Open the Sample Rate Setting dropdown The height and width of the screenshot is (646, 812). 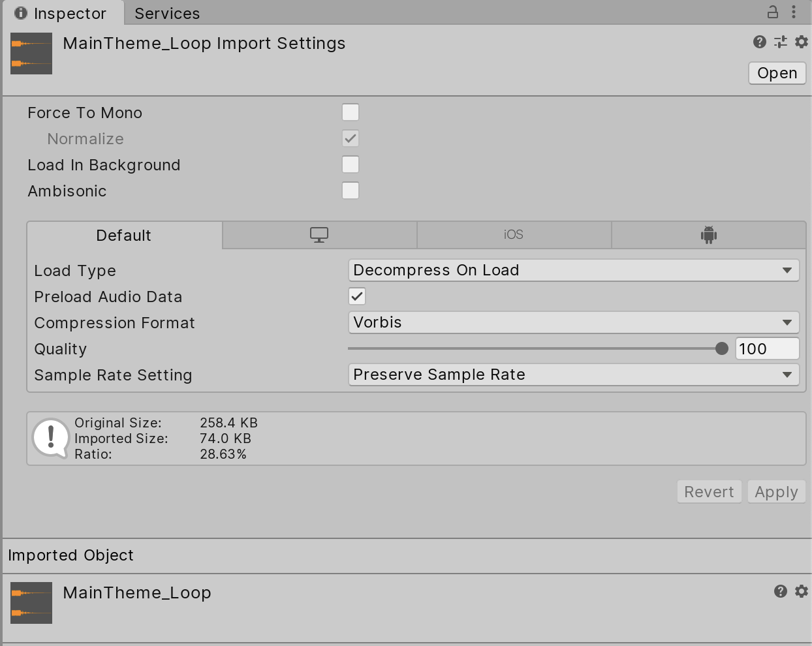(x=574, y=375)
